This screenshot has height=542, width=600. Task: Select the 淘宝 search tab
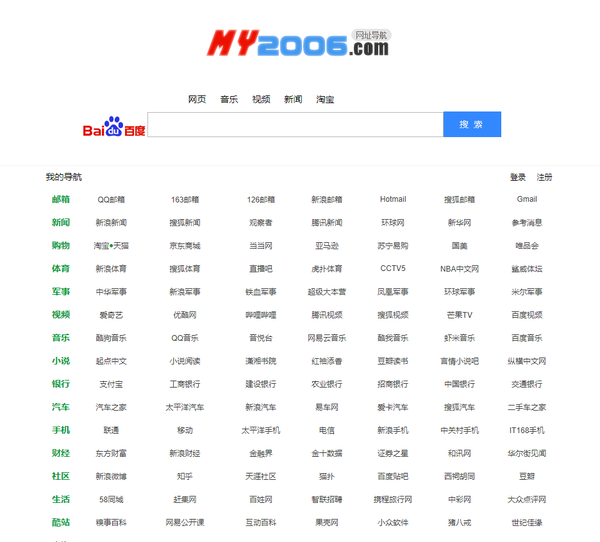(x=325, y=99)
